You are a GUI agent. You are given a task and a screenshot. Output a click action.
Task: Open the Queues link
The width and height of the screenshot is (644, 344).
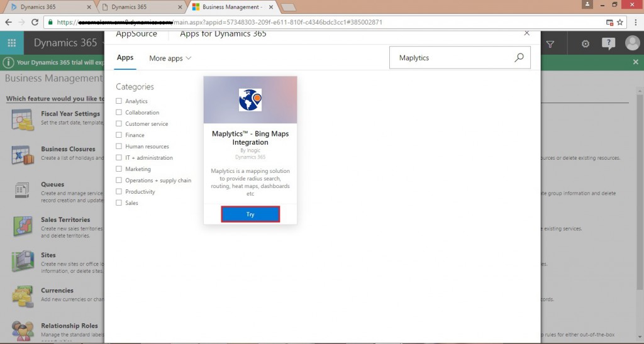coord(53,184)
